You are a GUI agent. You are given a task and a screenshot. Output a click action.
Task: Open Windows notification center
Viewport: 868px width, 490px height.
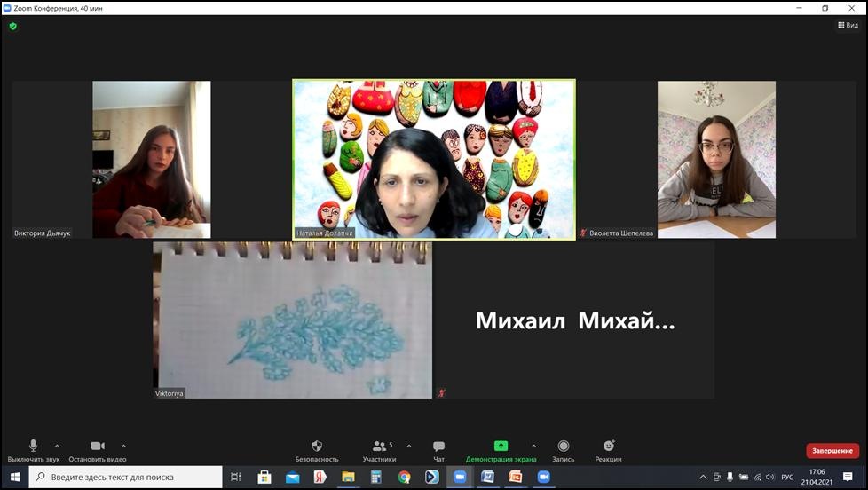point(848,477)
